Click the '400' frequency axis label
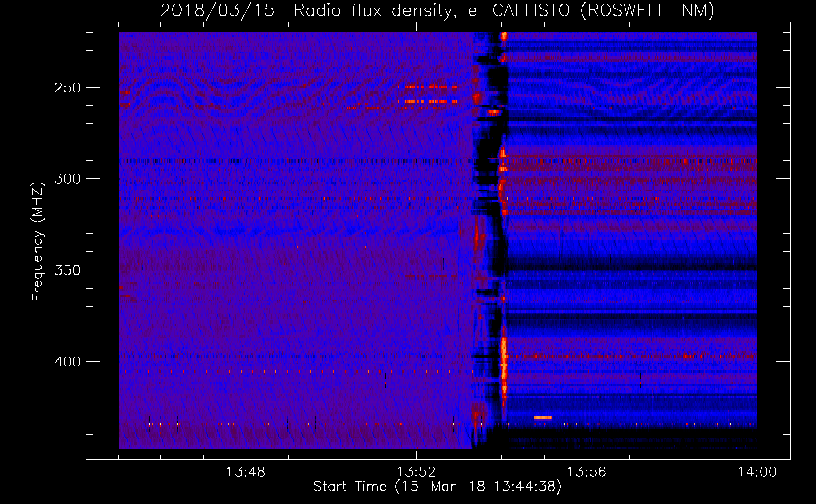 point(68,362)
